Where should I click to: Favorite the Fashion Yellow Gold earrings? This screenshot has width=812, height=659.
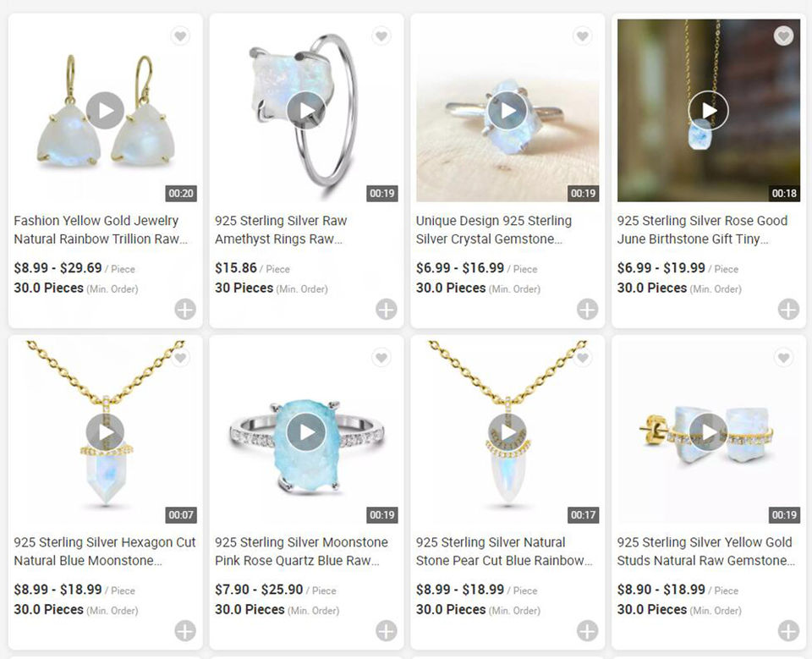(180, 36)
